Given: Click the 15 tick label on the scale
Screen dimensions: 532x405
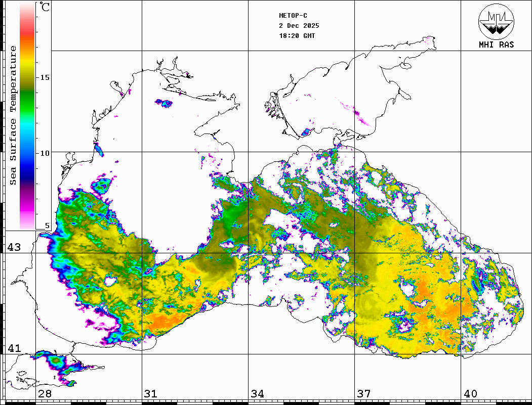Looking at the screenshot, I should click(x=45, y=77).
